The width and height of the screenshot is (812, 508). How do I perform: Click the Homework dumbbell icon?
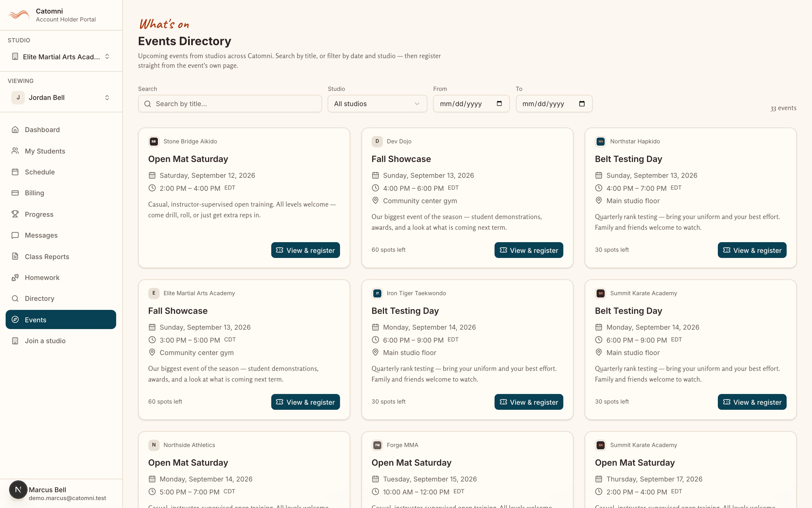coord(15,277)
